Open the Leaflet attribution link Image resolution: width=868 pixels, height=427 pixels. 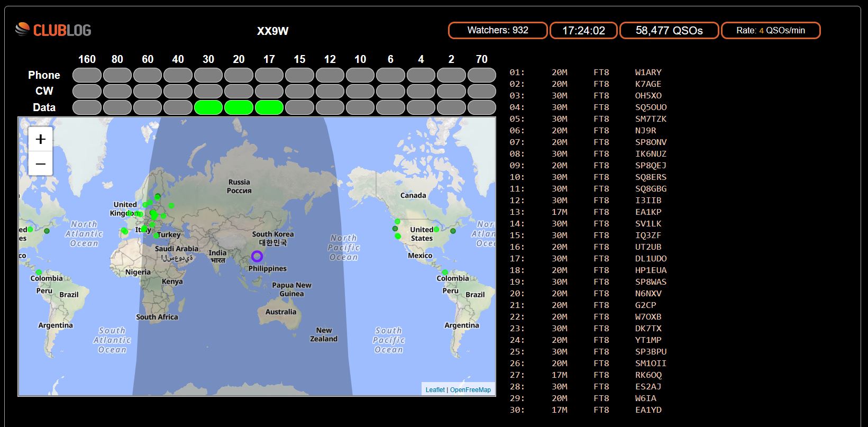coord(435,390)
